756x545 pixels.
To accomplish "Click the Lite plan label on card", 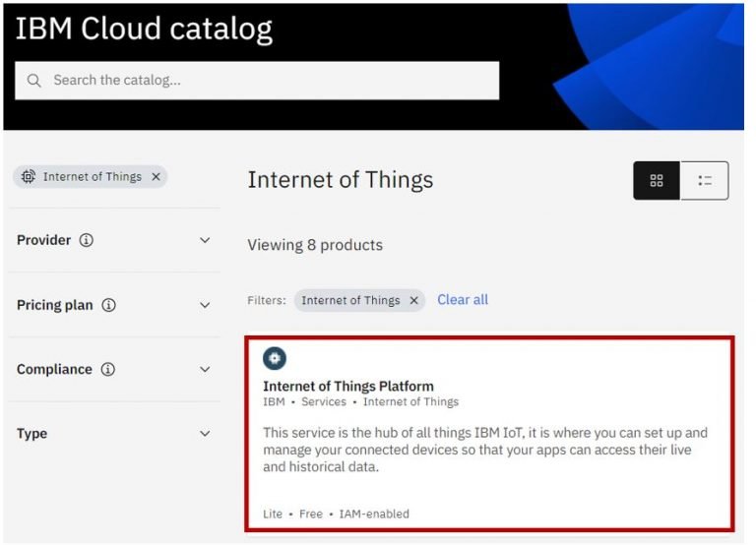I will (273, 514).
